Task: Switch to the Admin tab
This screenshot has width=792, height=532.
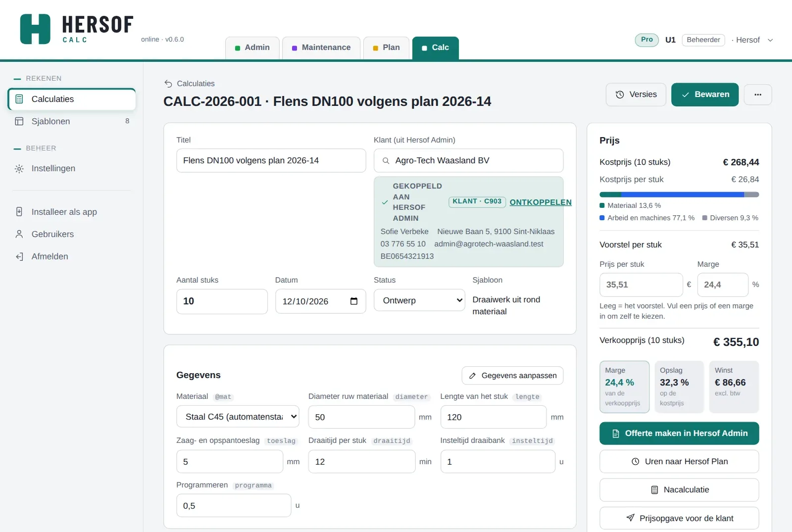Action: click(x=252, y=48)
